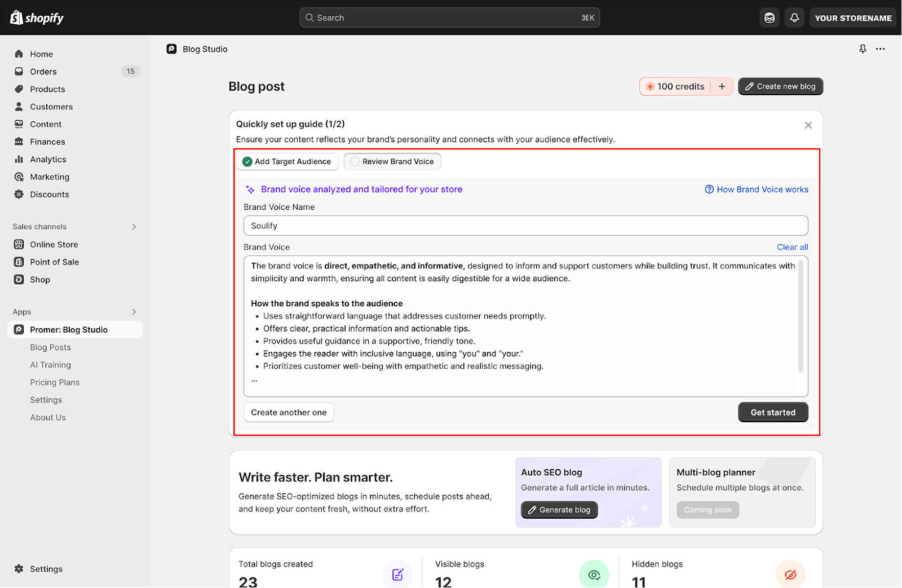The width and height of the screenshot is (902, 588).
Task: Click YOUR STORENAME account button
Action: point(854,18)
